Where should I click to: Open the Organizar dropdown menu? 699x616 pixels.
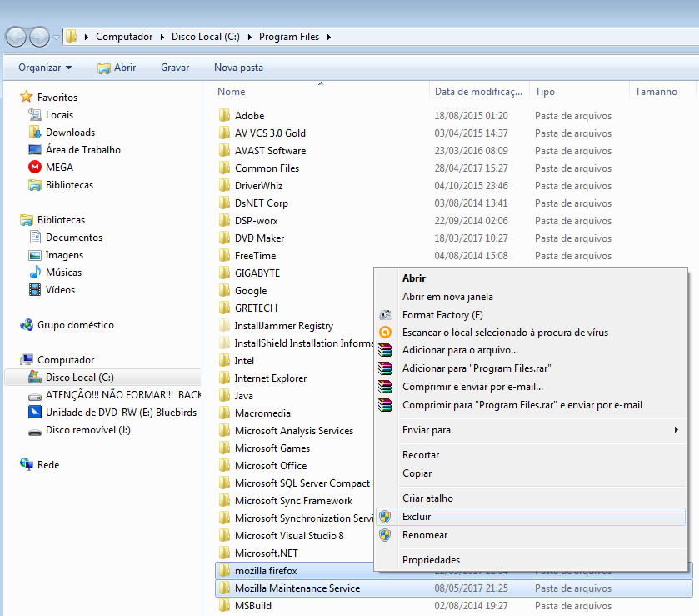pos(45,68)
